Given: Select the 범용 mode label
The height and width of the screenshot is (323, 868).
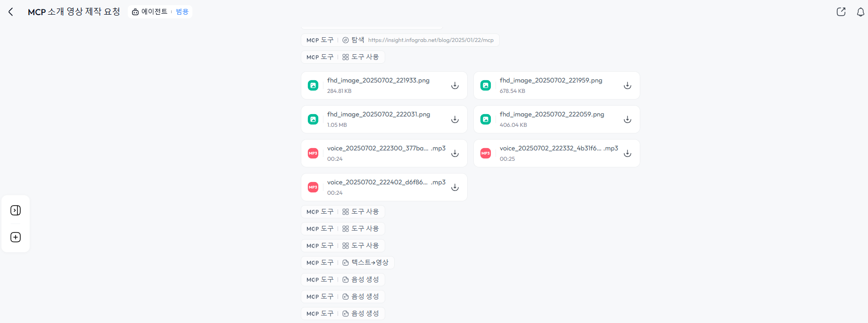Looking at the screenshot, I should (x=182, y=12).
